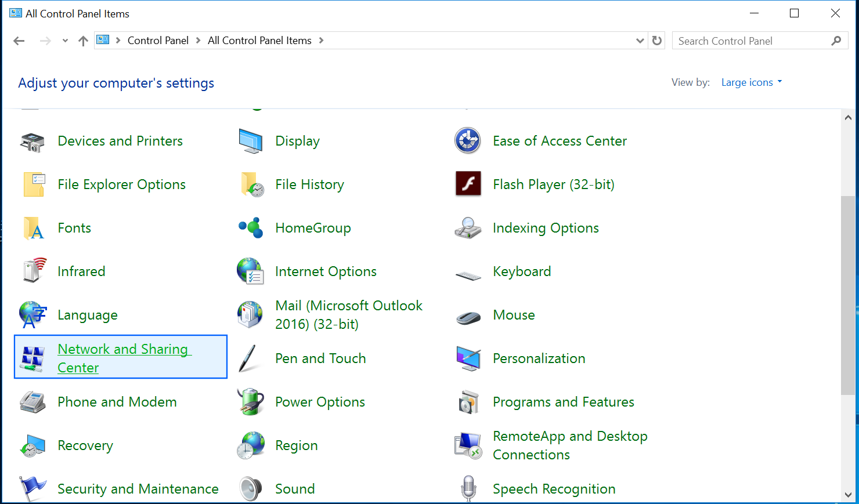Screen dimensions: 859x504
Task: Open the Power Options battery icon
Action: tap(251, 402)
